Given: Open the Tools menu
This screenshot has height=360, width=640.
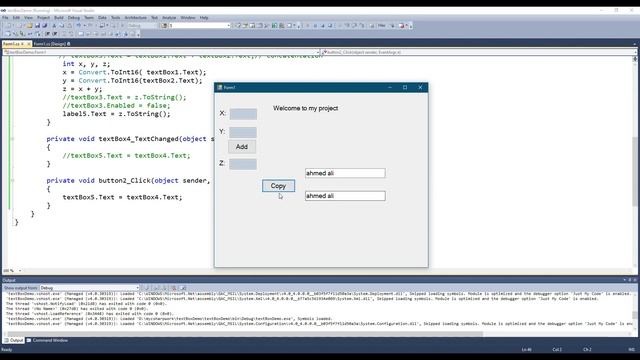Looking at the screenshot, I should click(116, 18).
